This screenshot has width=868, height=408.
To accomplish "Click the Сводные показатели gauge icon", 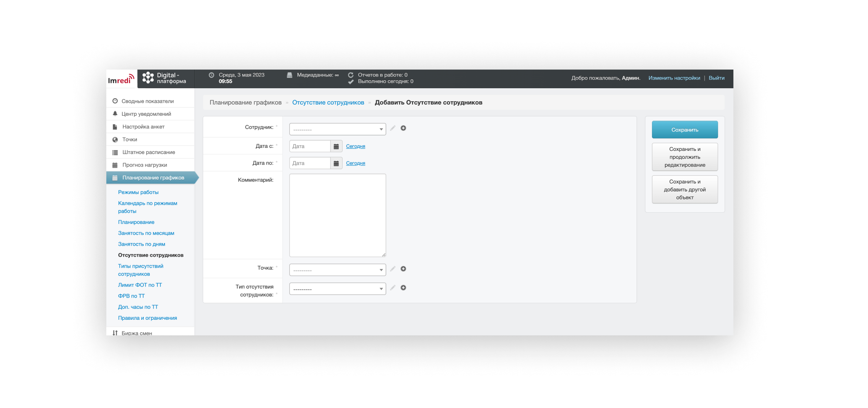I will coord(115,101).
